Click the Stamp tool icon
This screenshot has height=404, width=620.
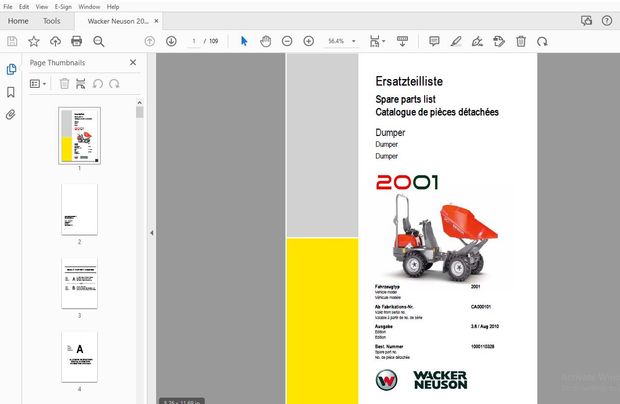pyautogui.click(x=499, y=41)
